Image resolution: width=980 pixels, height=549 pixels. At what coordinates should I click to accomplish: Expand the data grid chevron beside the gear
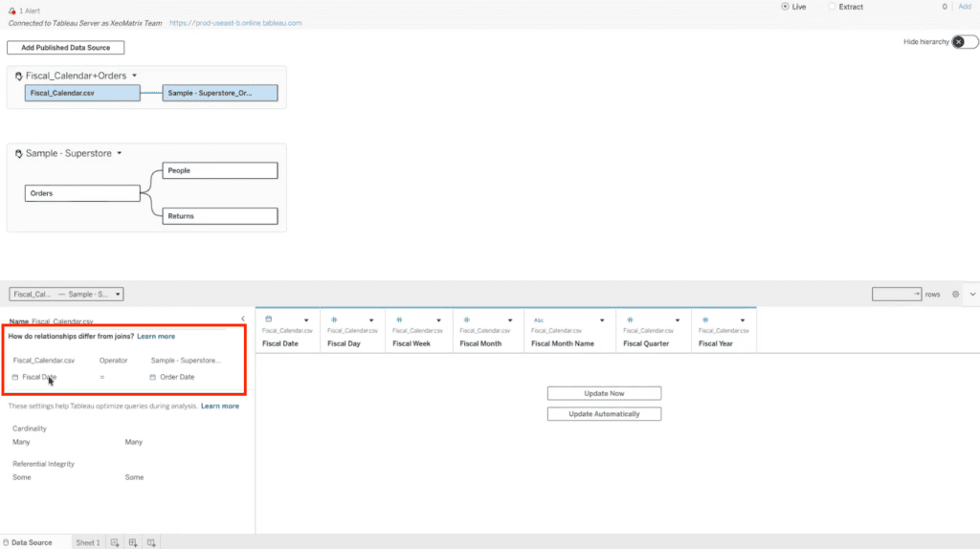[x=972, y=295]
